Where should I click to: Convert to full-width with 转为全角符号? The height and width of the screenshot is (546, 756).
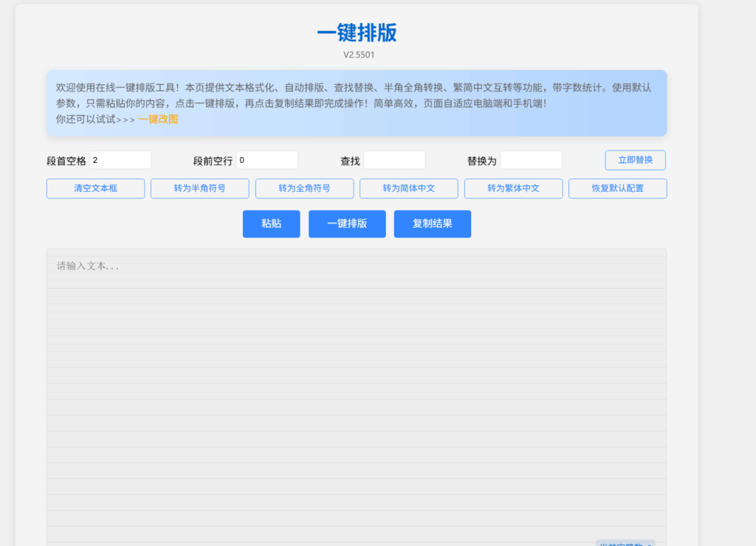304,188
